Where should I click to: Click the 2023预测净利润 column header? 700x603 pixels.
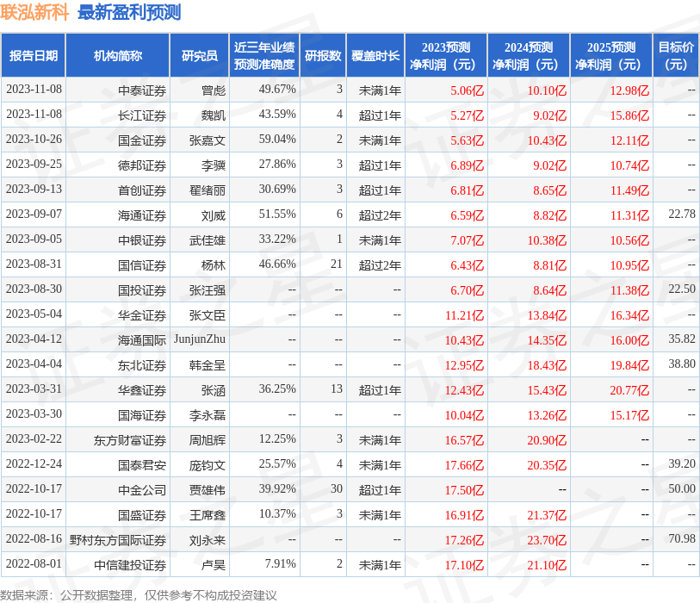click(x=445, y=55)
